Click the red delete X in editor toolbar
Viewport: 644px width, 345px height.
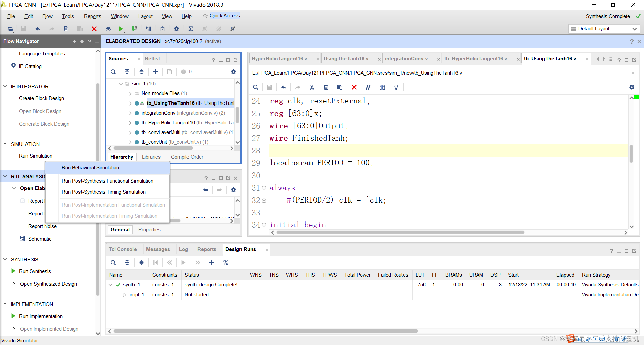354,87
